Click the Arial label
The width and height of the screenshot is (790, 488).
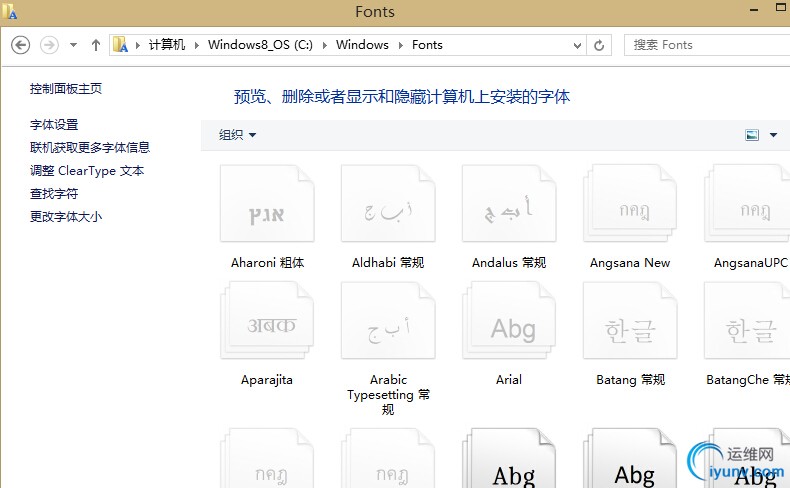pos(509,380)
